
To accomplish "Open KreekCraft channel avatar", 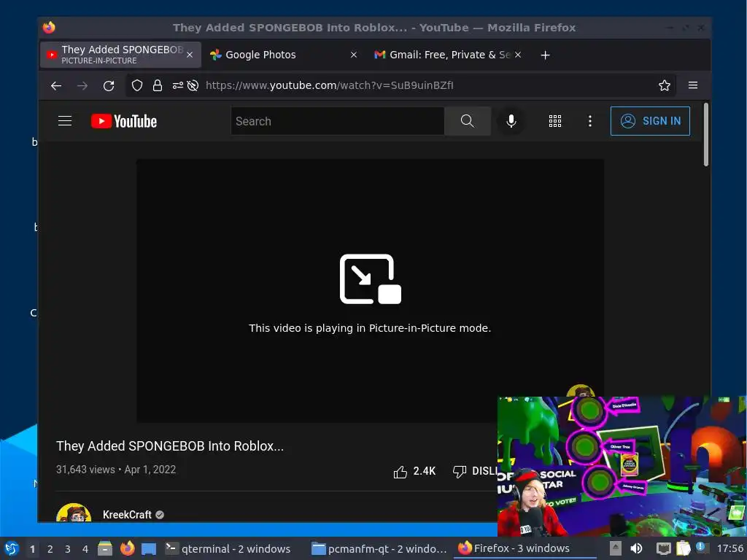I will (74, 513).
